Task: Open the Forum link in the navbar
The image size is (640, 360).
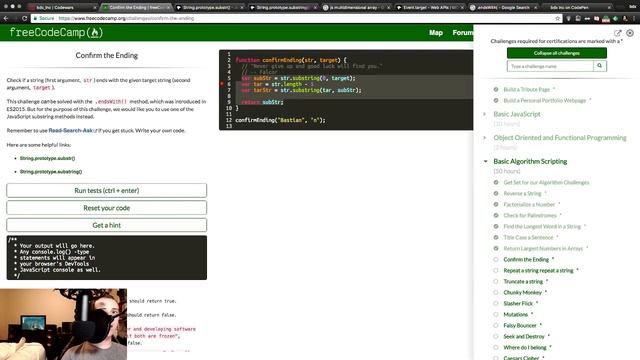Action: click(x=462, y=33)
